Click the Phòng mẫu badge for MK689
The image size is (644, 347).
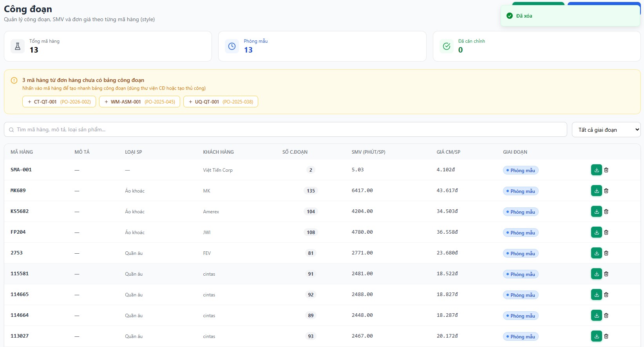pos(521,191)
